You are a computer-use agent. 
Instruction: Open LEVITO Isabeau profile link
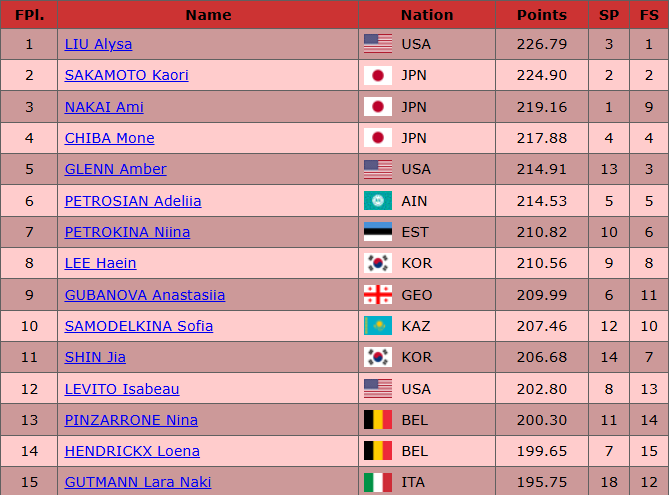coord(122,389)
